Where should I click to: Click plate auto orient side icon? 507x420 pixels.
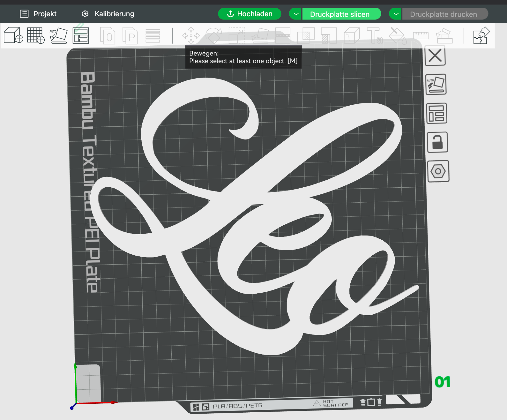click(436, 84)
